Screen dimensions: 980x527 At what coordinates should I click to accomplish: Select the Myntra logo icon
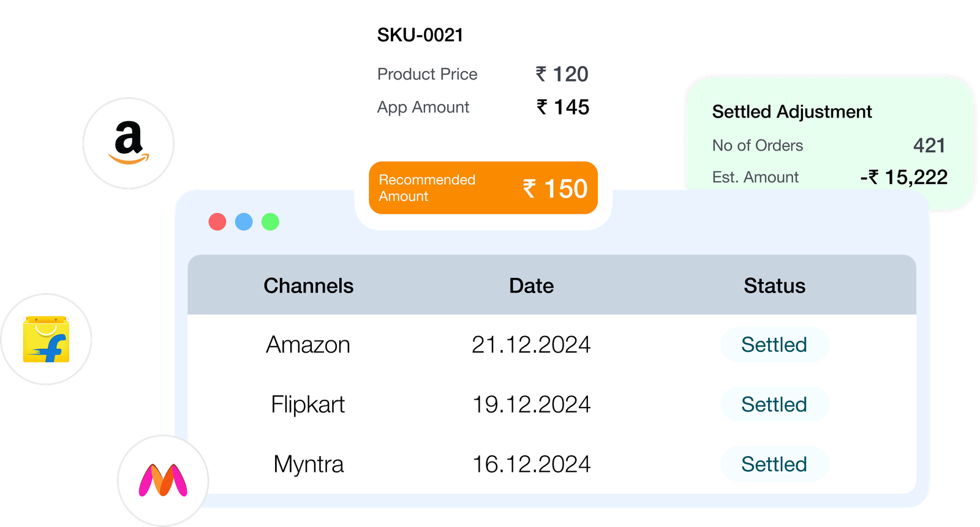(163, 480)
